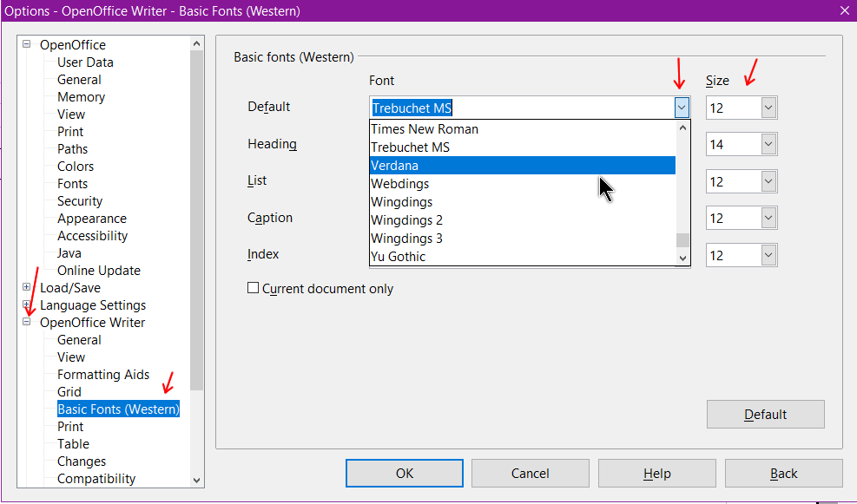
Task: Click the Back button
Action: coord(784,473)
